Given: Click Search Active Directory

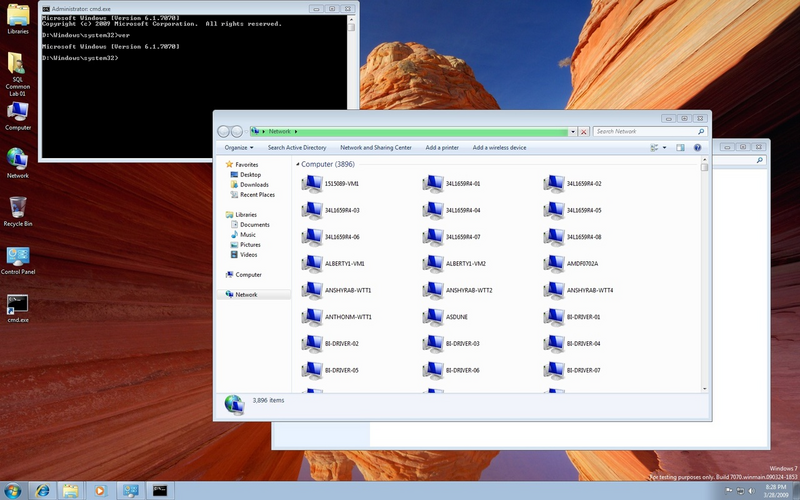Looking at the screenshot, I should (296, 148).
